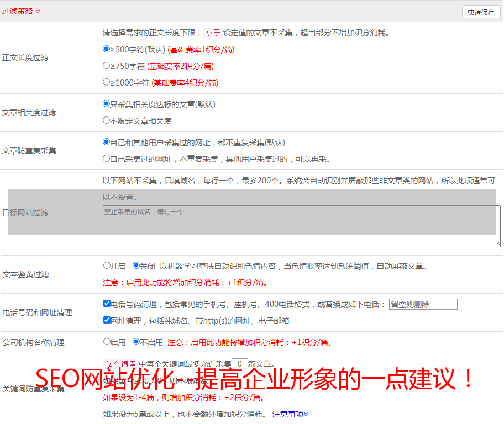Choose the ≥1000字符 length option
Image resolution: width=504 pixels, height=424 pixels.
pos(107,82)
